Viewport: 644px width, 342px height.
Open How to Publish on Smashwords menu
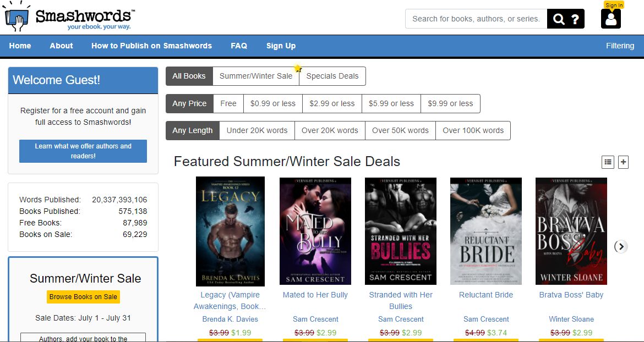(x=151, y=46)
